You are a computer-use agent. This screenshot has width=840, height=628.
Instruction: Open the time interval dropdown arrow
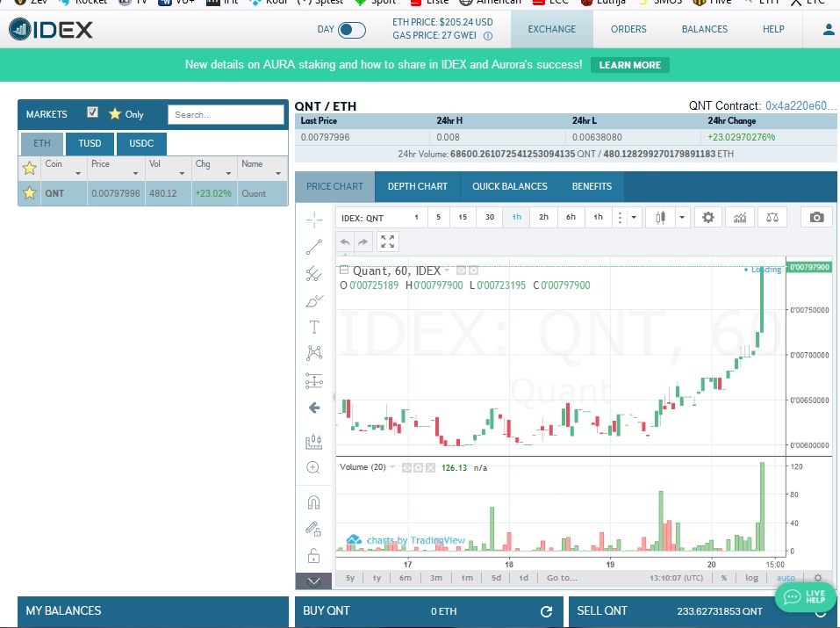coord(634,218)
